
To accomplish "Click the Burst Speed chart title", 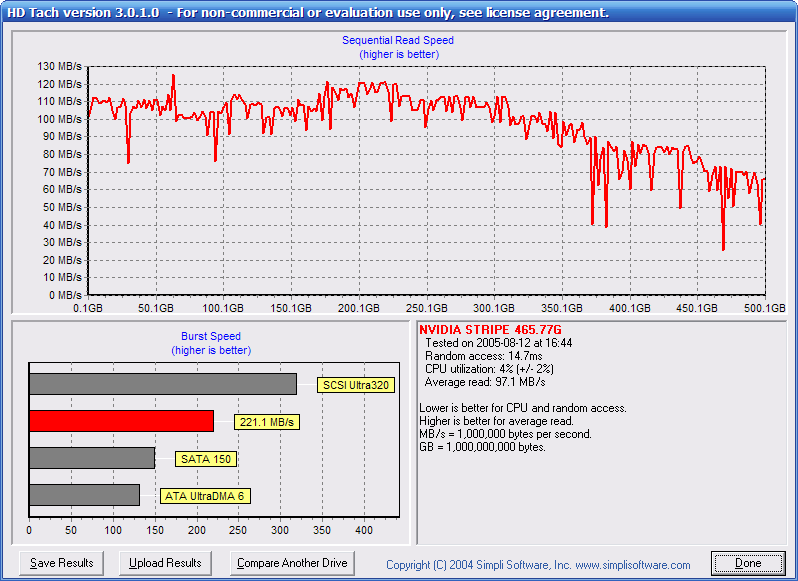I will coord(210,336).
